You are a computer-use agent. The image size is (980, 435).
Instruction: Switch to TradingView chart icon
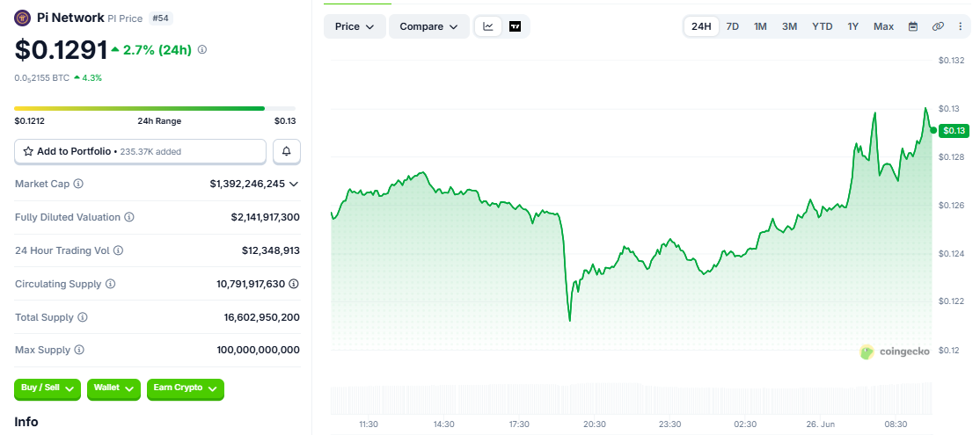point(515,26)
